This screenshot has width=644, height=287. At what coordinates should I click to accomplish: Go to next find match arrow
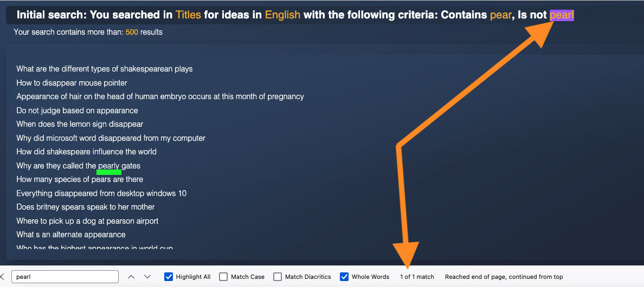147,277
